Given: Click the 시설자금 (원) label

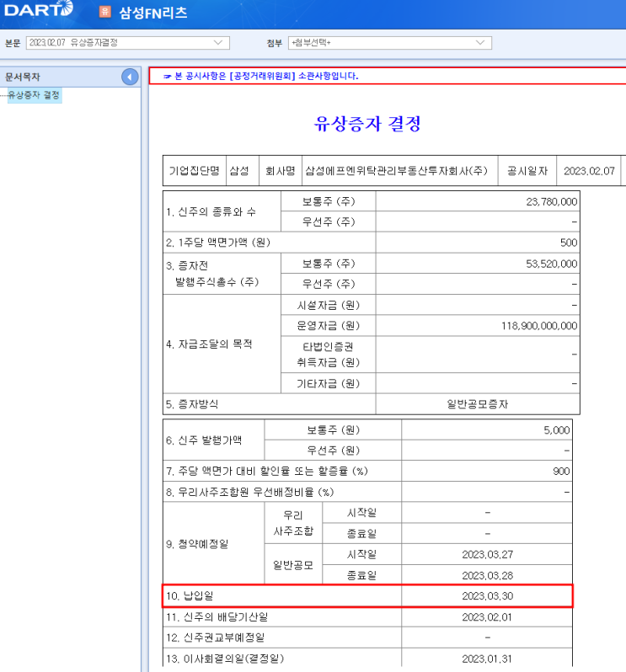Looking at the screenshot, I should [328, 306].
